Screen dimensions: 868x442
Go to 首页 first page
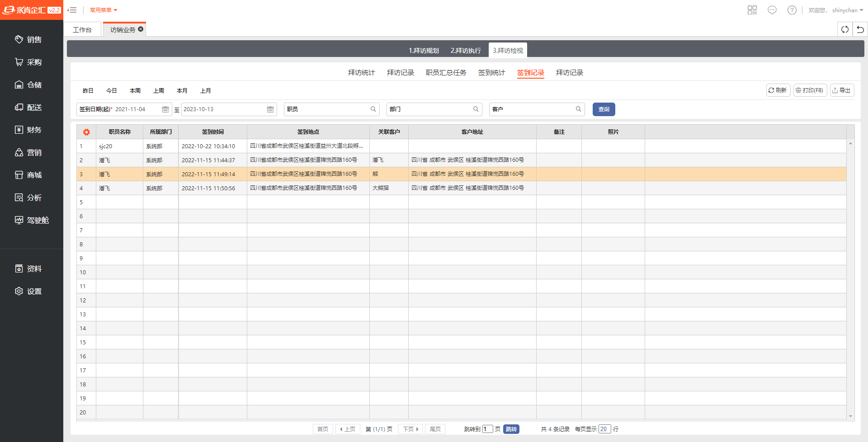click(x=323, y=429)
